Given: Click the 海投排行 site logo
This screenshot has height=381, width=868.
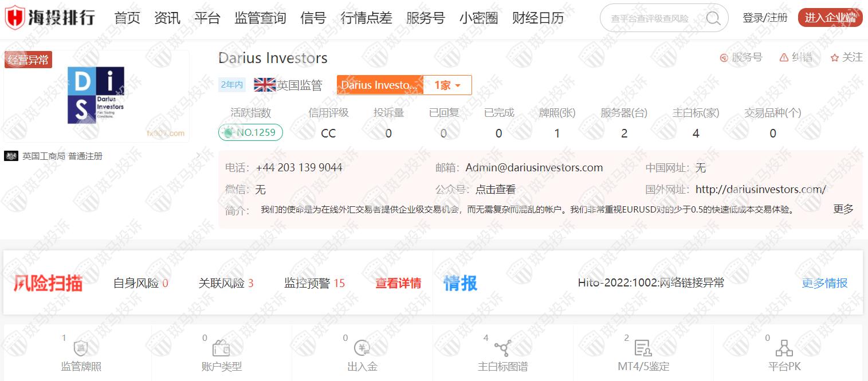Looking at the screenshot, I should (x=50, y=18).
